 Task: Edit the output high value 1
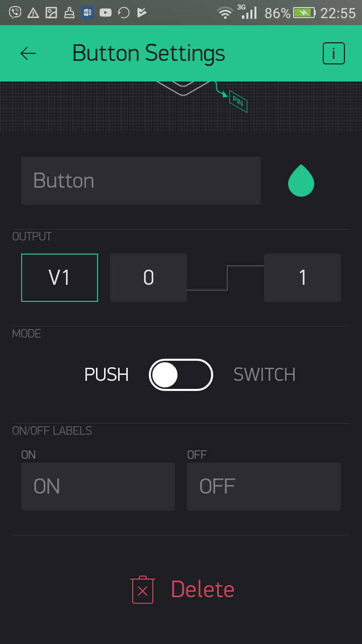pos(302,278)
